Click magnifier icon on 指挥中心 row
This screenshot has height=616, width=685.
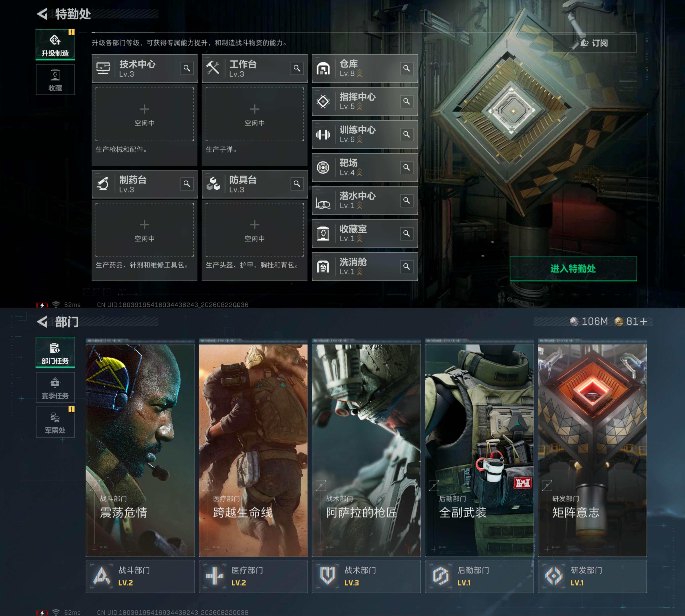(x=407, y=101)
